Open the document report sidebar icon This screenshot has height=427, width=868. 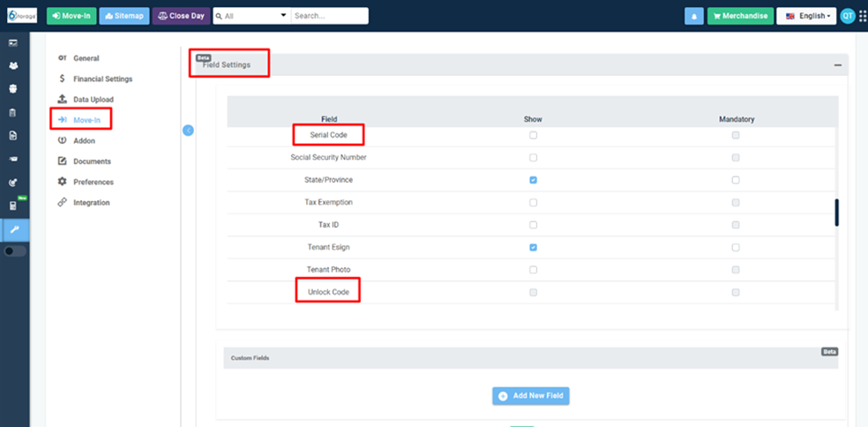click(x=13, y=136)
